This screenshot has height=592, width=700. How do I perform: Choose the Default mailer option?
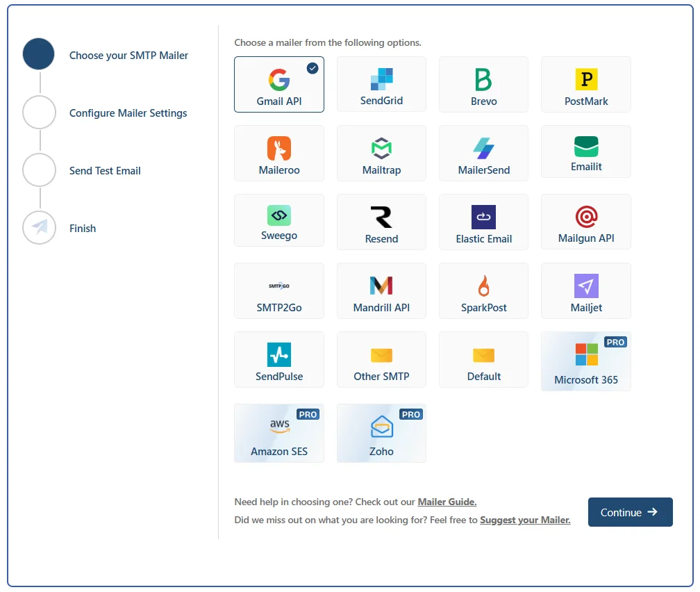(483, 359)
